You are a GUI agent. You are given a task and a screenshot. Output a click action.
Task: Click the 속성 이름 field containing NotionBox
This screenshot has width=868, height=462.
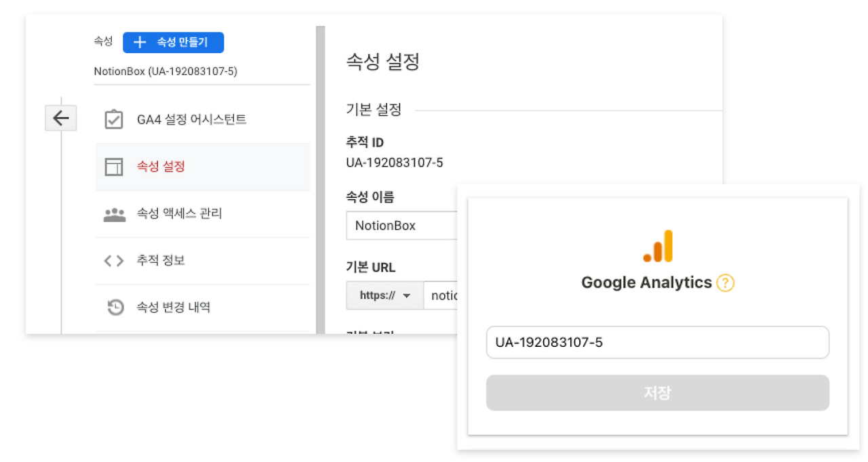[402, 226]
